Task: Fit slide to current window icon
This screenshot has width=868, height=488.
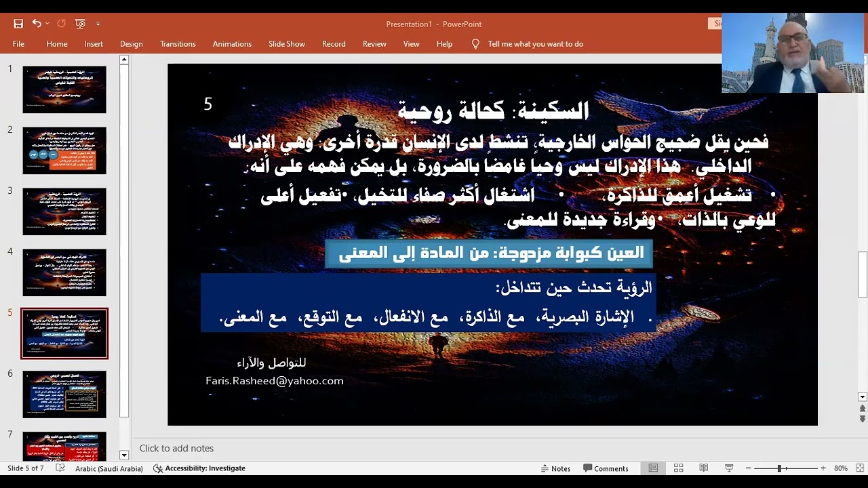Action: [859, 468]
